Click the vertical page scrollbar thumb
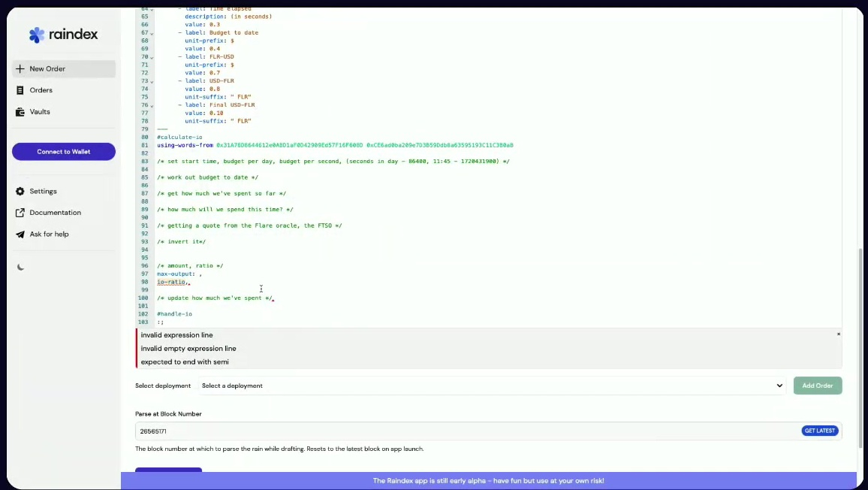This screenshot has width=868, height=490. pos(860,346)
